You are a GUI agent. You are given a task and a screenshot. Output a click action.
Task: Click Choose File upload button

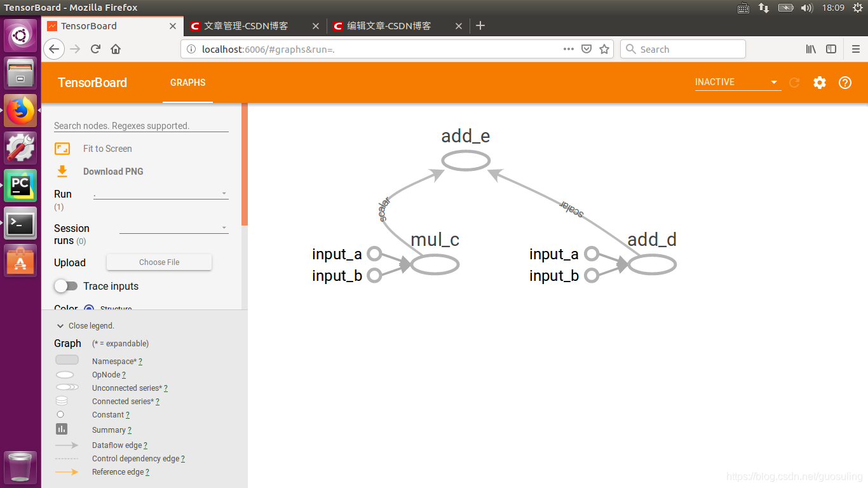point(159,262)
